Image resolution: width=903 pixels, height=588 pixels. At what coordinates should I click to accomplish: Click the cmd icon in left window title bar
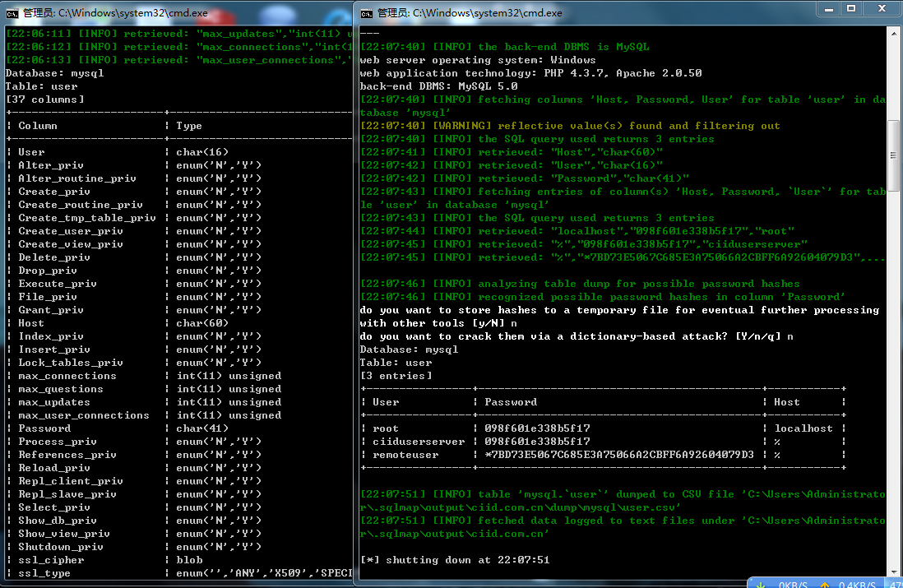click(12, 13)
